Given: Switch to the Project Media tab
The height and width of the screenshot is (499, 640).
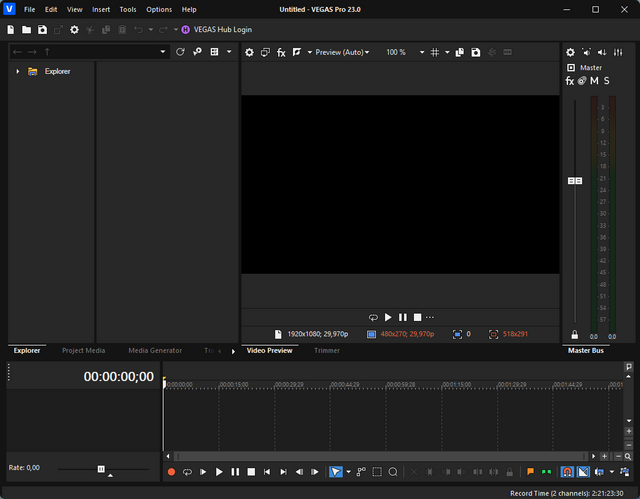Looking at the screenshot, I should click(83, 351).
